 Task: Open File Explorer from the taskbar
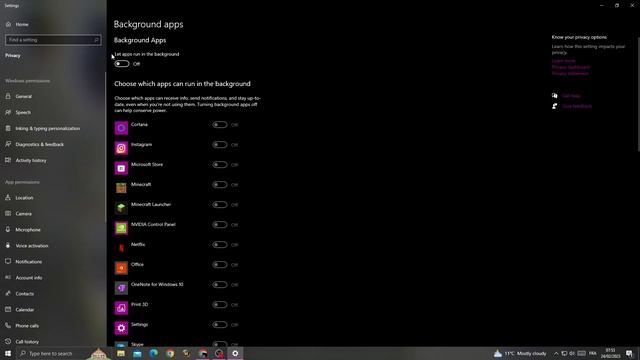pyautogui.click(x=121, y=353)
